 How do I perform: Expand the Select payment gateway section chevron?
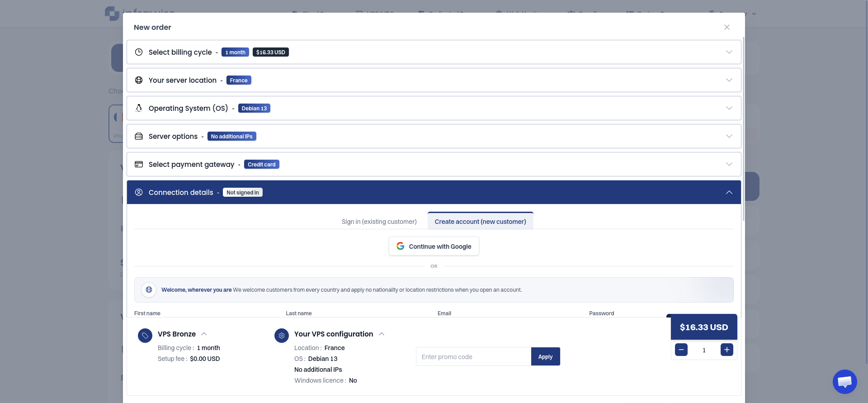pyautogui.click(x=729, y=164)
